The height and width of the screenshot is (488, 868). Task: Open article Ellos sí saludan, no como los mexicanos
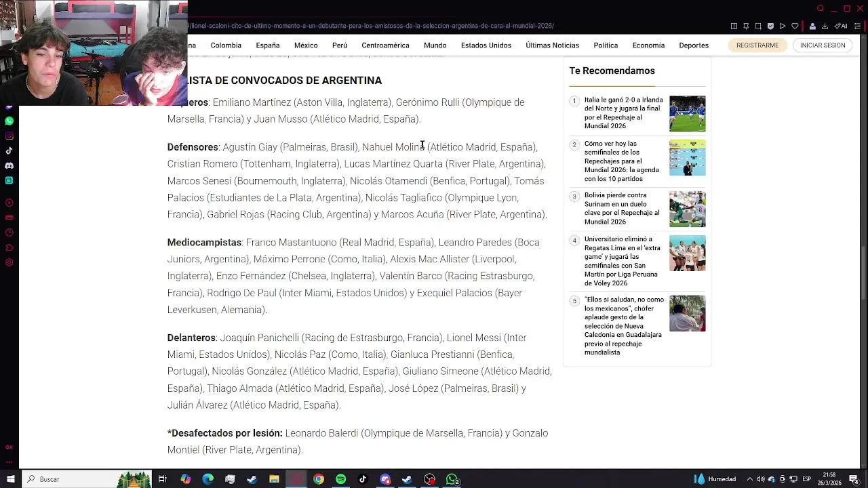(x=624, y=326)
